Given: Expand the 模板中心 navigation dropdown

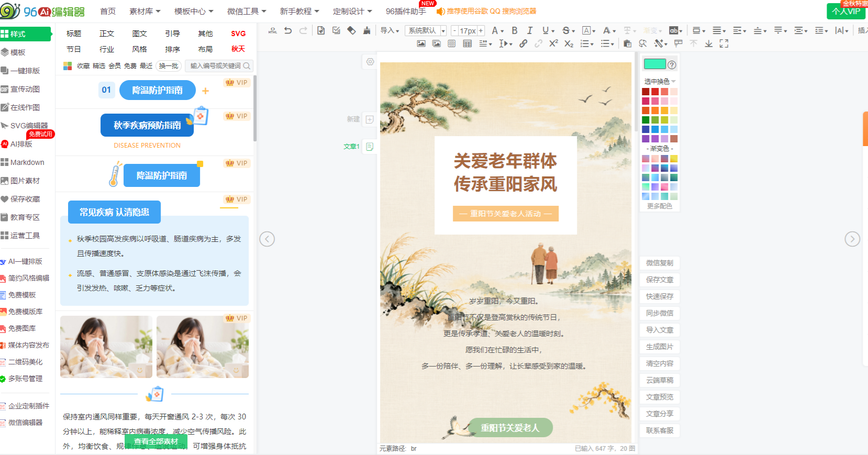Looking at the screenshot, I should pos(194,11).
